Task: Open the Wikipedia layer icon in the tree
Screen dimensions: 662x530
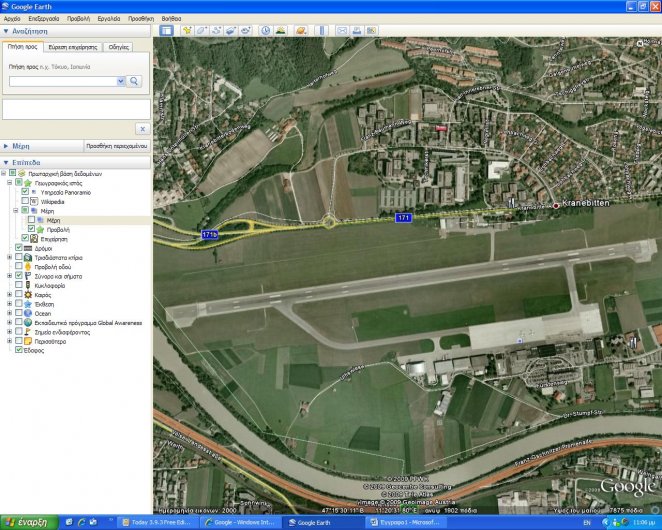Action: pyautogui.click(x=34, y=201)
